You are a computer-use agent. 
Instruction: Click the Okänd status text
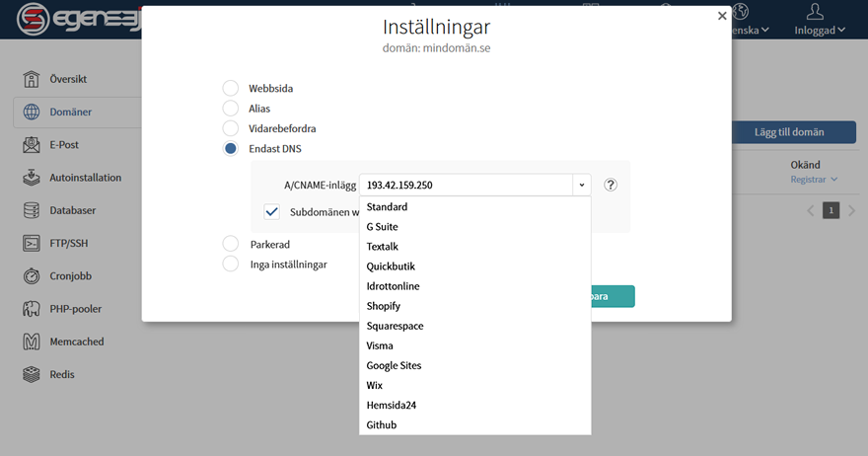[805, 165]
